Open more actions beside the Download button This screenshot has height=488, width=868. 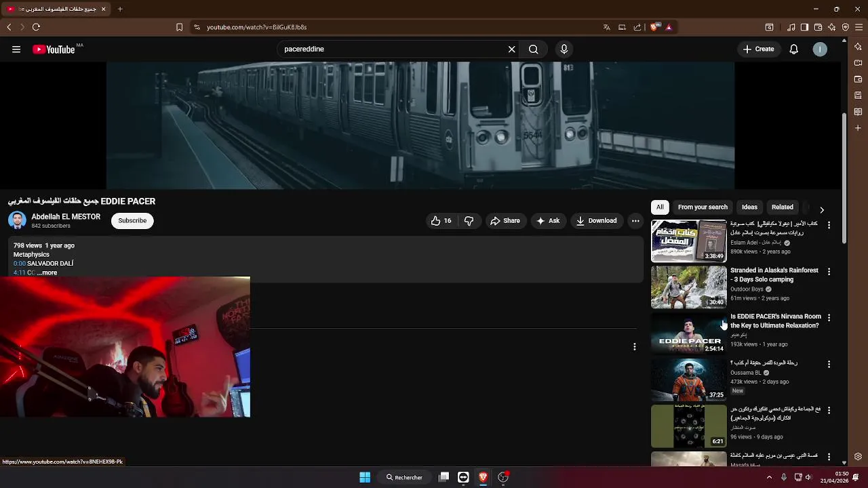pos(635,220)
